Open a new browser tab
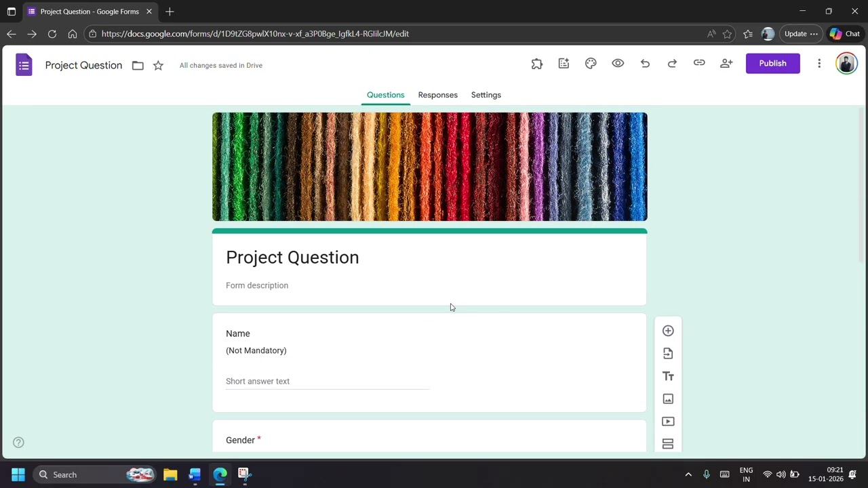The image size is (868, 488). (170, 12)
